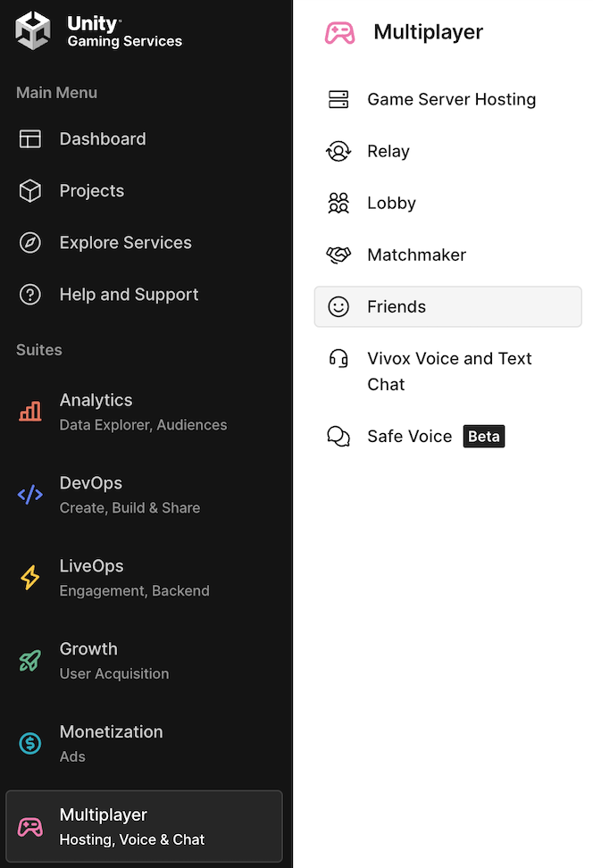
Task: Click the DevOps code brackets icon
Action: point(30,495)
